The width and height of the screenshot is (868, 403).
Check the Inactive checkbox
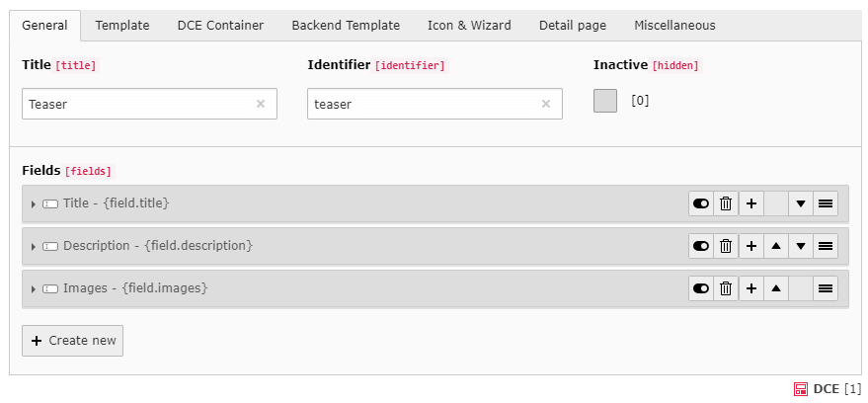point(605,101)
